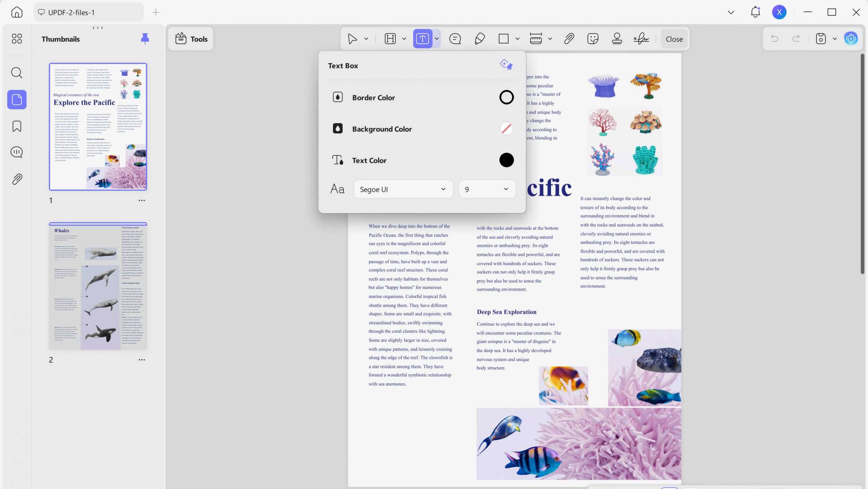868x489 pixels.
Task: Open the font size 9 dropdown
Action: [487, 189]
